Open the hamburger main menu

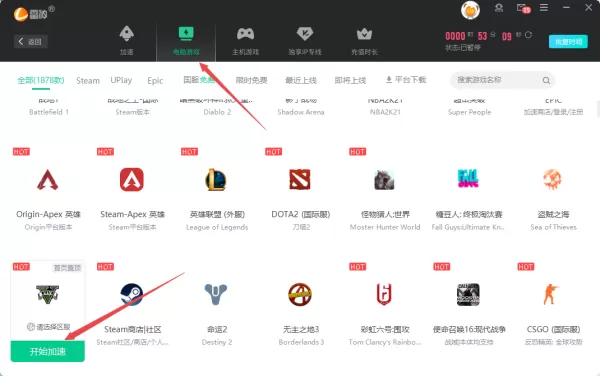[x=544, y=8]
